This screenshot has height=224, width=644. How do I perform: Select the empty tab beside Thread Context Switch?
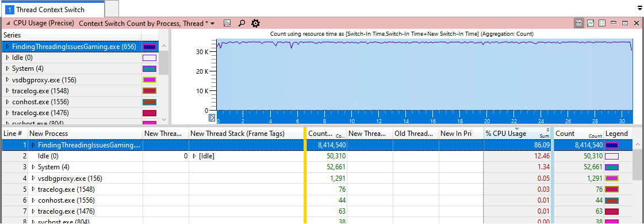[112, 9]
